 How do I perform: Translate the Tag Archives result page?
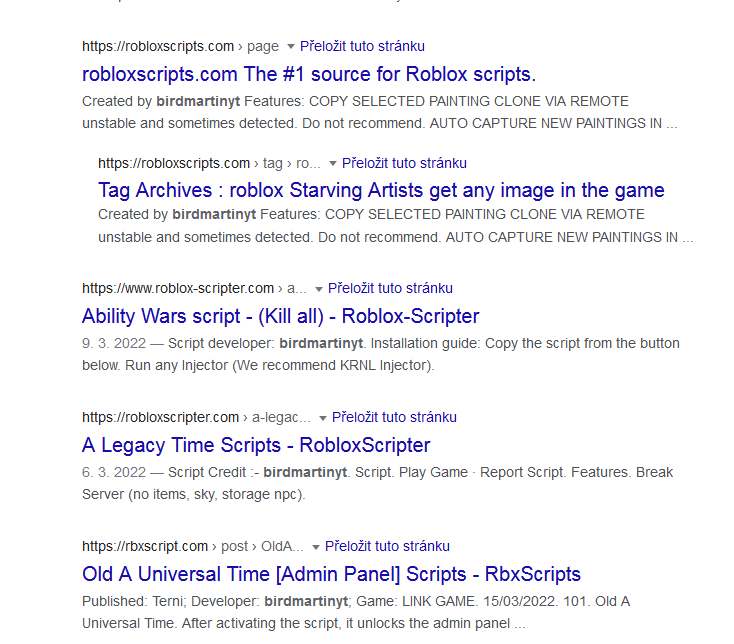tap(404, 163)
